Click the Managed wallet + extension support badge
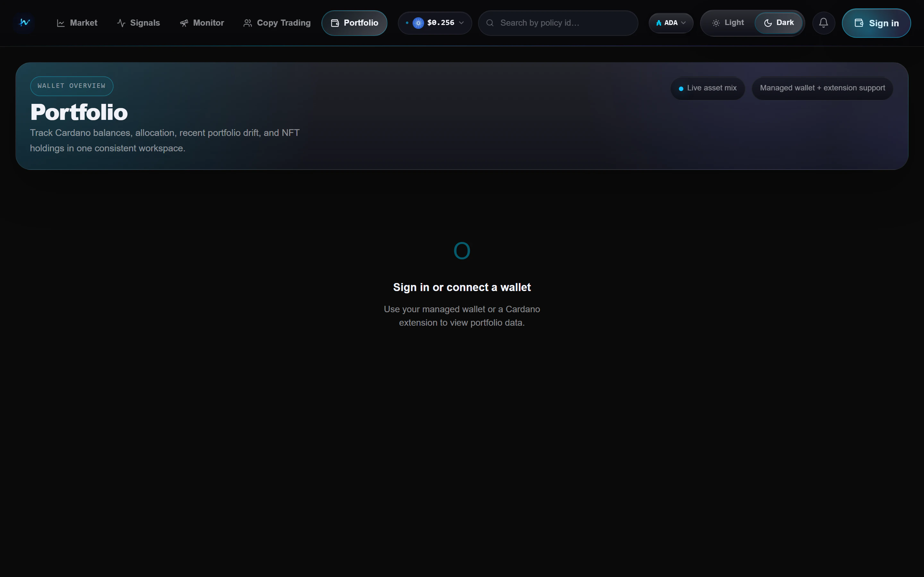924x577 pixels. [x=822, y=88]
